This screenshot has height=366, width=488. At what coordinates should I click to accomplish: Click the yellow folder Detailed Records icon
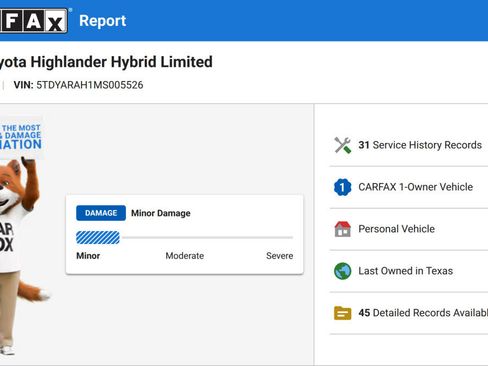pyautogui.click(x=343, y=313)
